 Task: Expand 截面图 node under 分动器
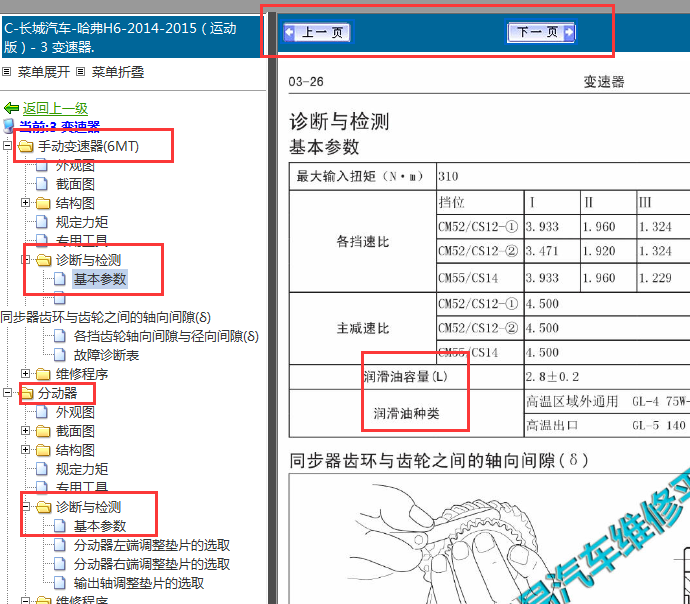(26, 431)
